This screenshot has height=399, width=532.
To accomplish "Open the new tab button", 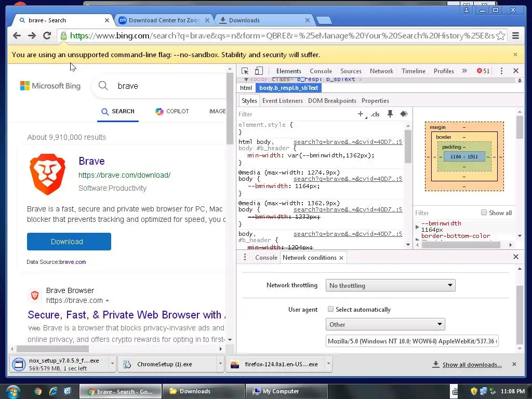I will click(324, 21).
